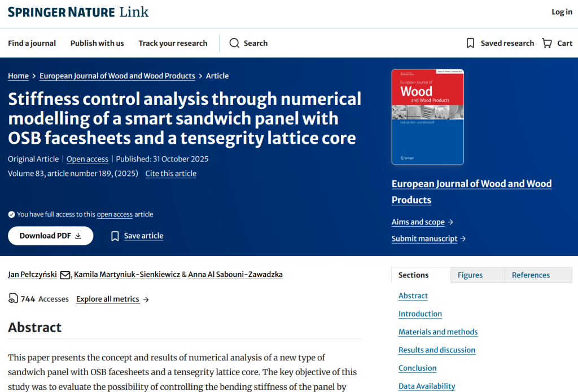Open the journal cover thumbnail
Image resolution: width=578 pixels, height=392 pixels.
point(427,117)
